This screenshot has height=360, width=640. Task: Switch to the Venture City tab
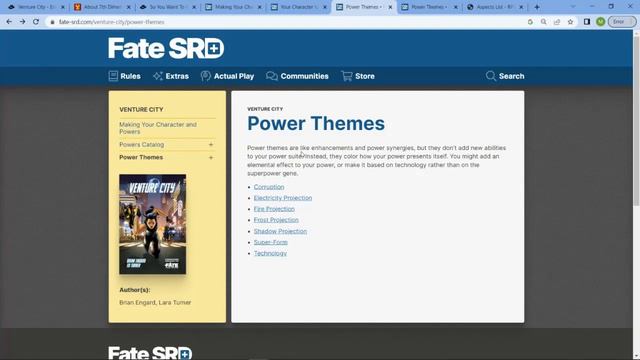click(x=35, y=7)
